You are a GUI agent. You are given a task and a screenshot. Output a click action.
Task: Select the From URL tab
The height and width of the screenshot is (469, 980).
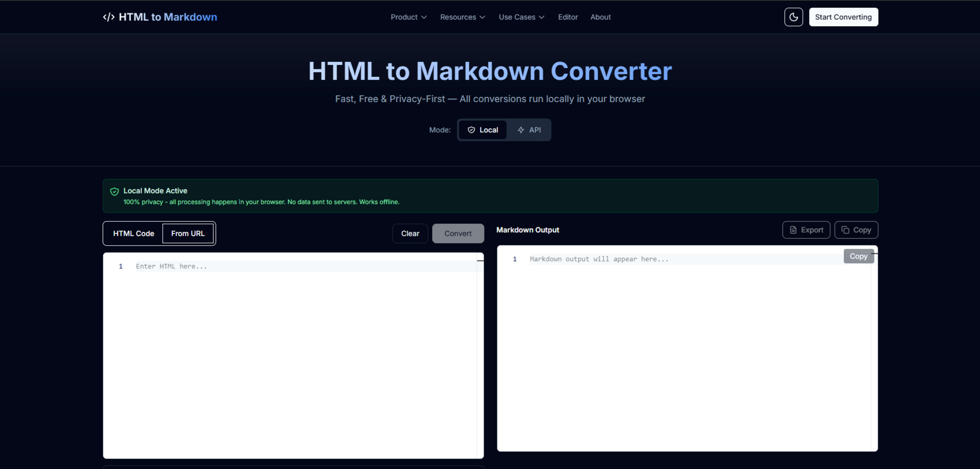pyautogui.click(x=188, y=233)
